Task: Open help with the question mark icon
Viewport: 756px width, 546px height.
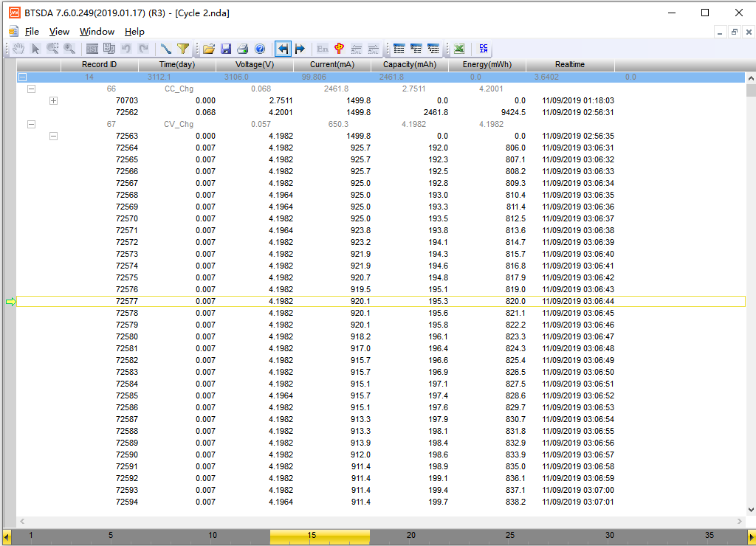Action: click(x=260, y=49)
